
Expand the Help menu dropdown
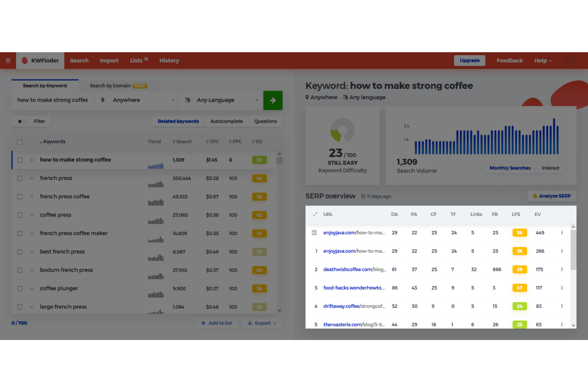(x=543, y=60)
